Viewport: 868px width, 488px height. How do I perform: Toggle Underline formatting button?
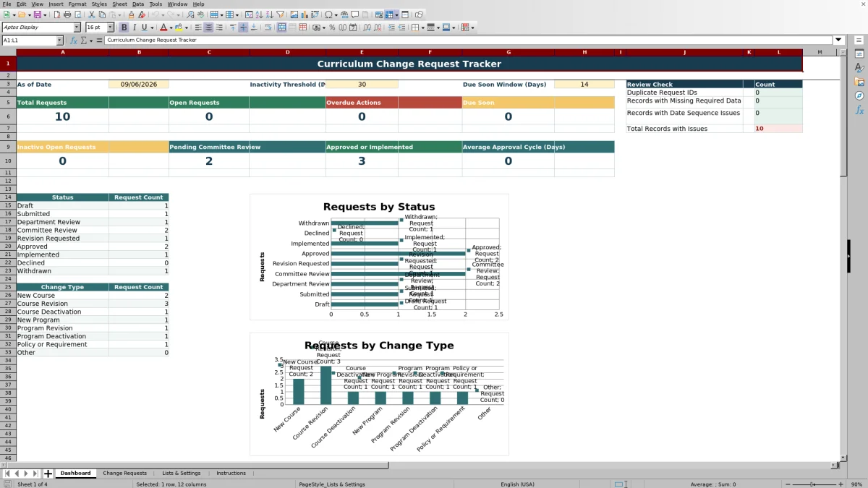[145, 27]
